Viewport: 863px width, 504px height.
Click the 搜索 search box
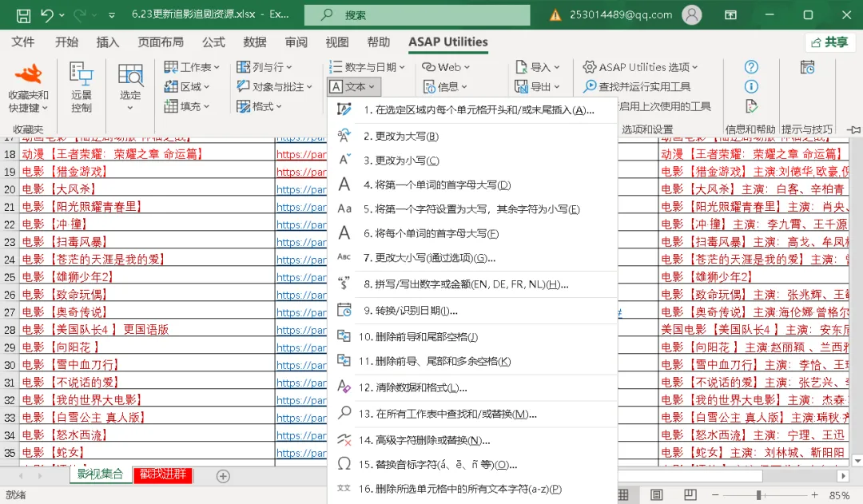(x=417, y=15)
